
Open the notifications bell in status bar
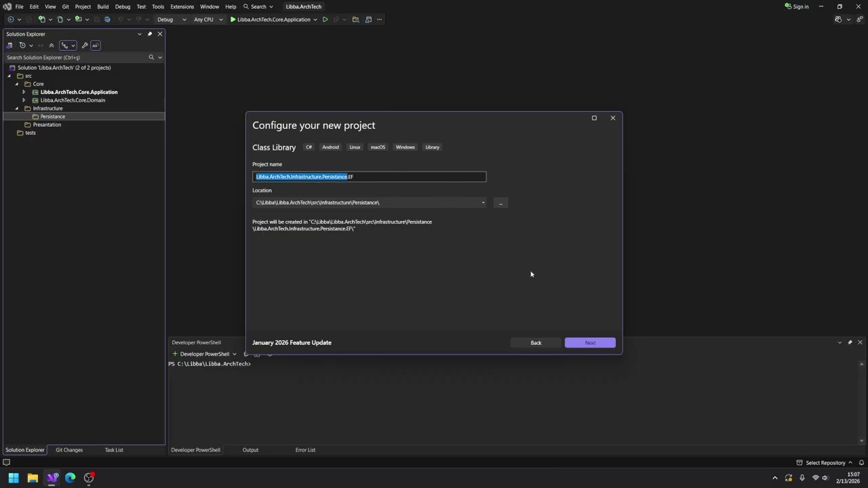861,463
